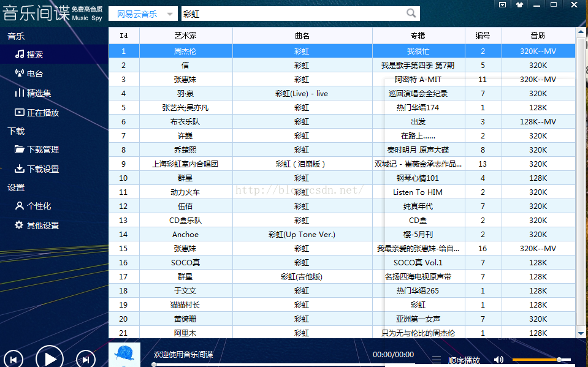This screenshot has height=367, width=588.
Task: Sort by 艺术家 column header
Action: [x=186, y=36]
